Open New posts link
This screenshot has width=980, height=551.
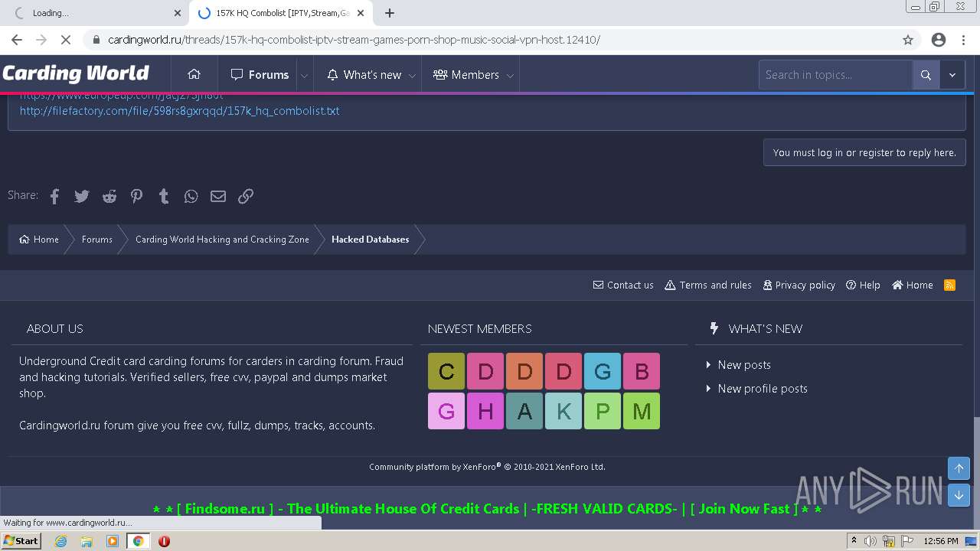click(744, 365)
